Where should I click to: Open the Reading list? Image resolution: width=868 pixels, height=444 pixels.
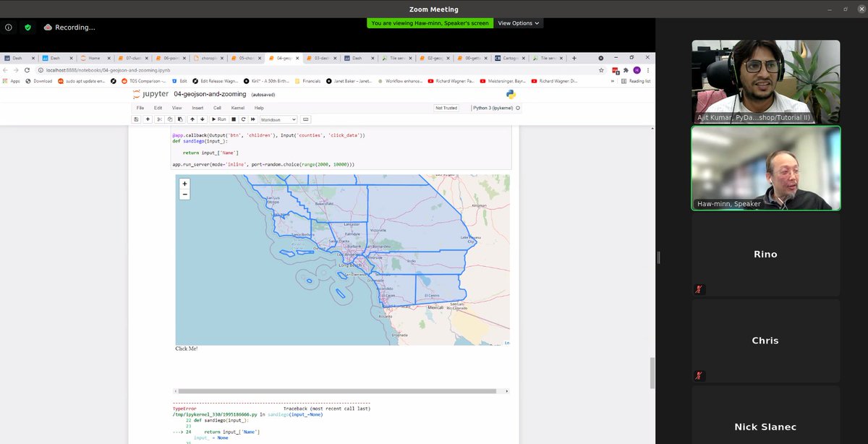637,81
